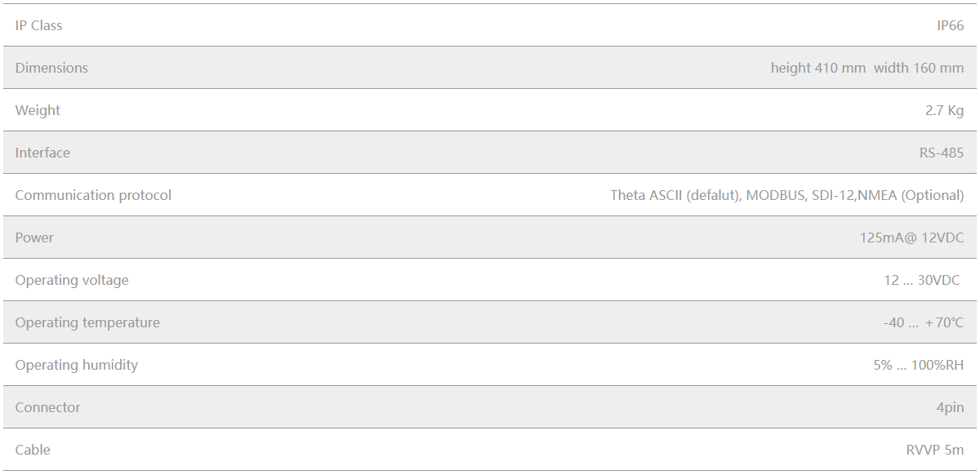Select the IP66 value text
This screenshot has height=475, width=980.
950,25
